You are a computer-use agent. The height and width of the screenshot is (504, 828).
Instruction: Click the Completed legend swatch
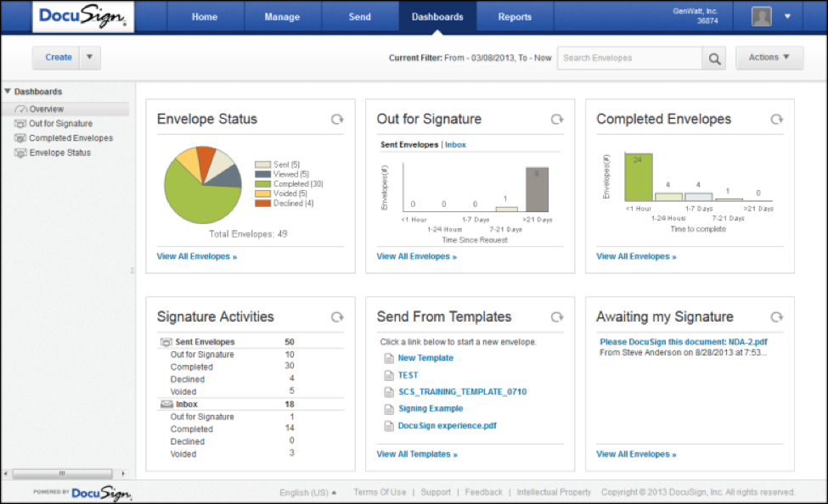[262, 184]
